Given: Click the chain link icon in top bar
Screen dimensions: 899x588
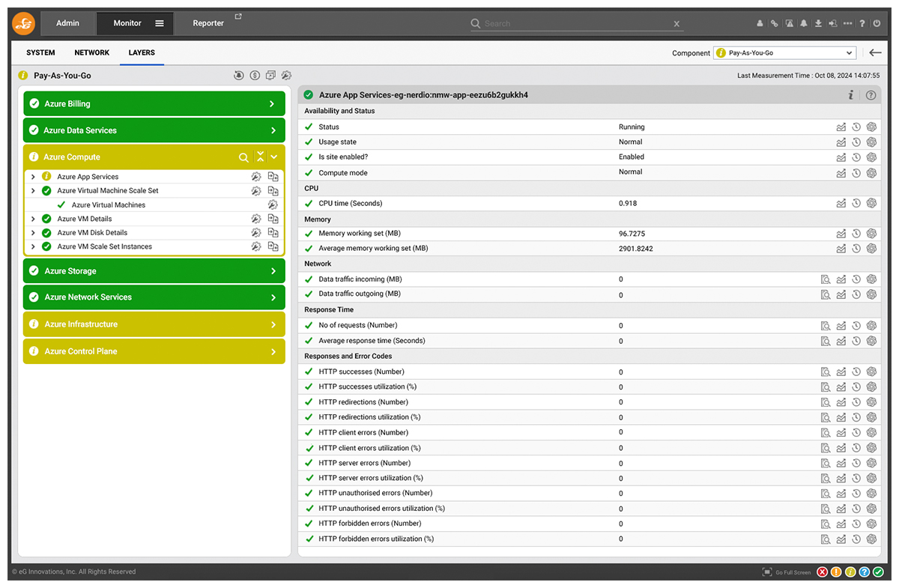Looking at the screenshot, I should (x=775, y=23).
